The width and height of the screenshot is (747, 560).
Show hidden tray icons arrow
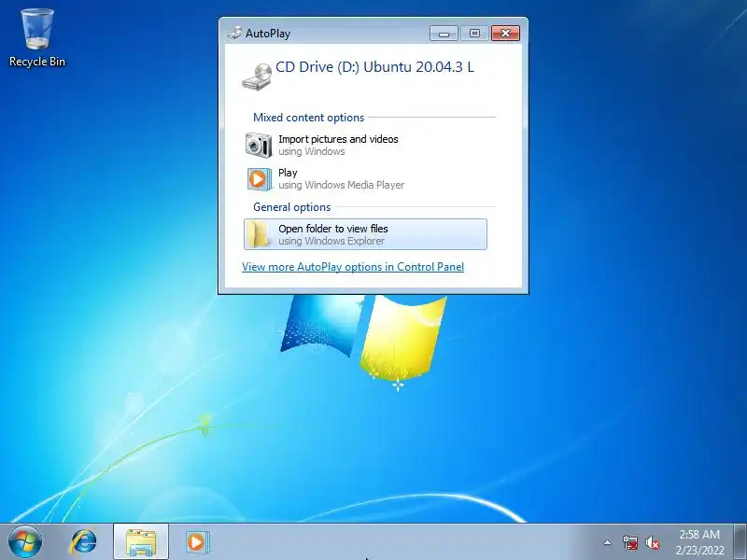pos(608,542)
